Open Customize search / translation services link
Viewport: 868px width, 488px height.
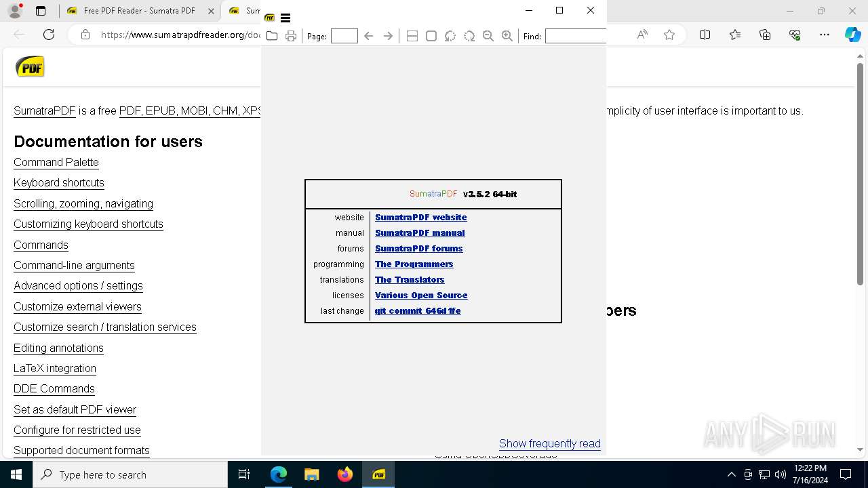click(x=105, y=327)
